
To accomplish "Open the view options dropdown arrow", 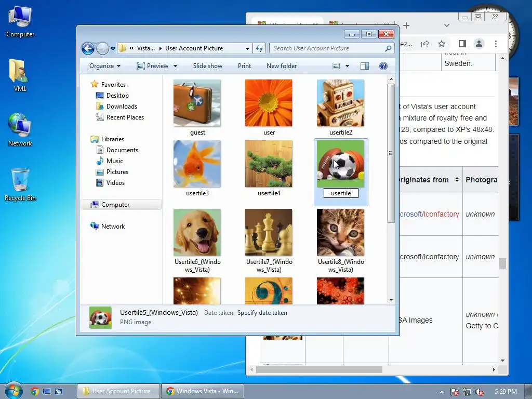I will [347, 66].
